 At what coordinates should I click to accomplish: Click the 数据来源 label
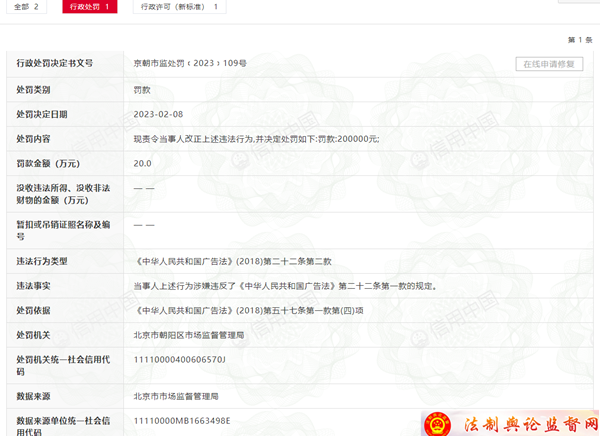click(33, 396)
